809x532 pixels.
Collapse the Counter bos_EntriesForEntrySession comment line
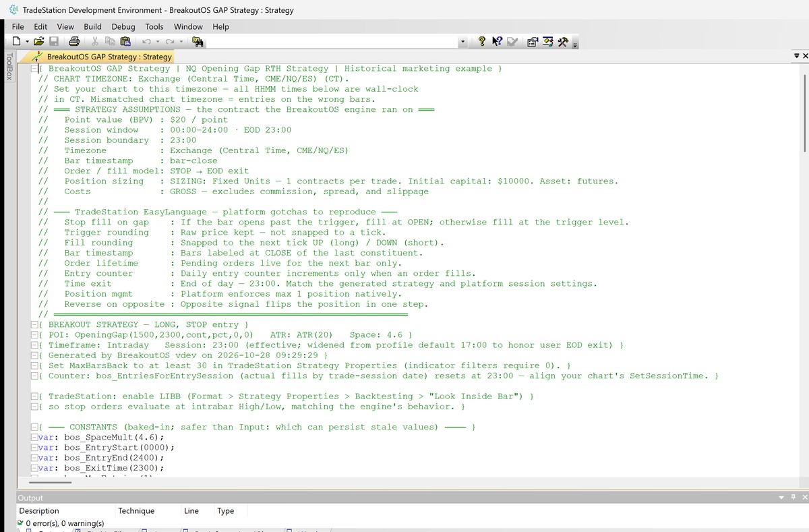pyautogui.click(x=34, y=376)
